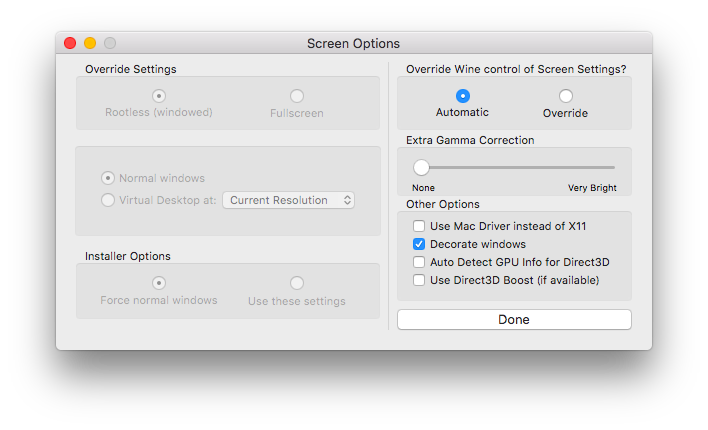Click the gamma slider track near Very Bright
The height and width of the screenshot is (430, 708).
click(605, 167)
